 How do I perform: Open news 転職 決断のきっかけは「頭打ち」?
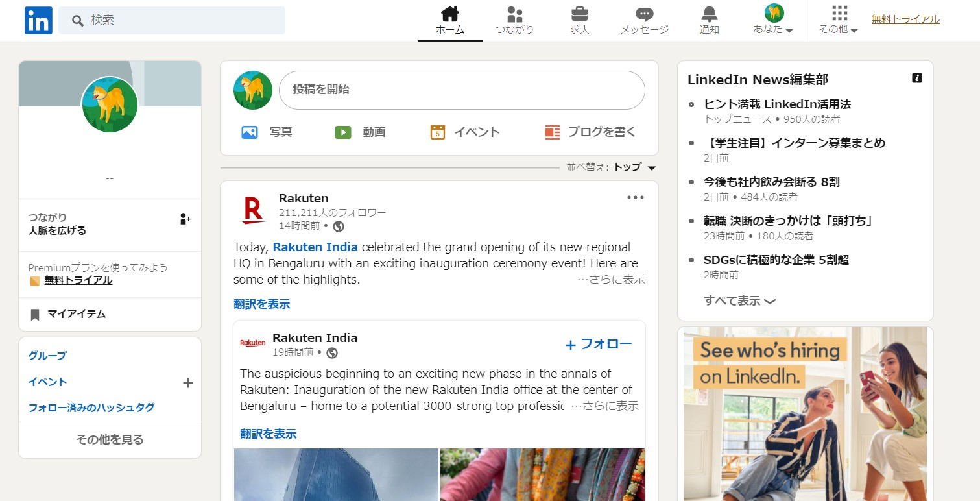[788, 221]
